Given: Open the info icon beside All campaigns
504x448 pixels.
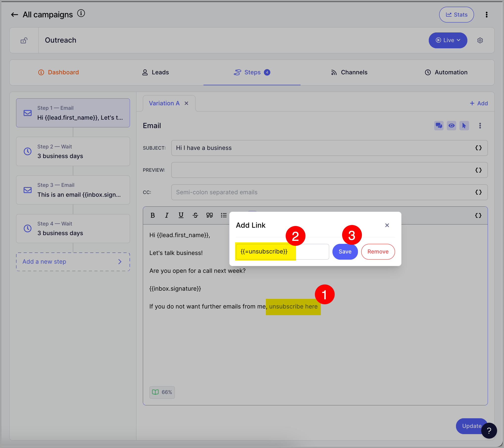Looking at the screenshot, I should pos(81,13).
